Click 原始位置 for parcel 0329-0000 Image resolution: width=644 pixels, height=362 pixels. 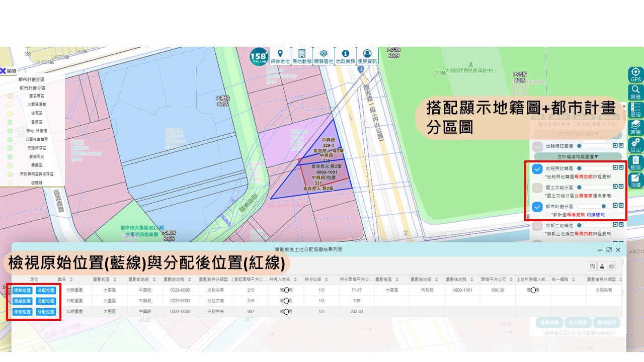22,290
